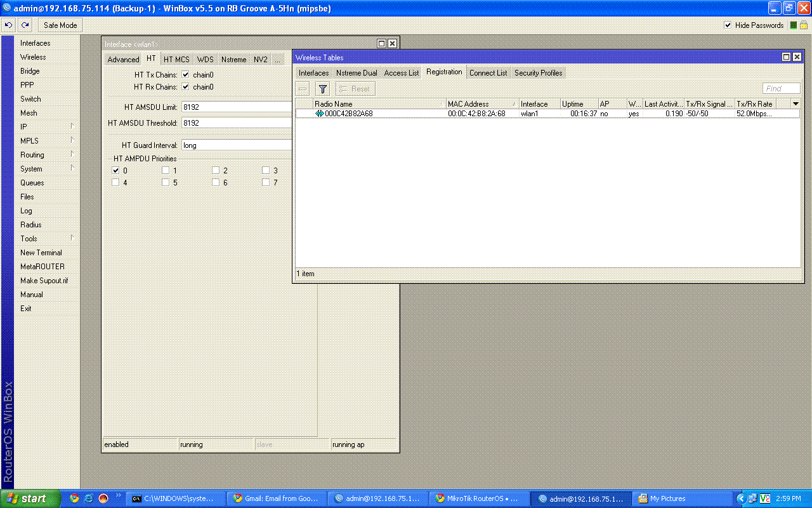Click the green status square near Hide Passwords

pos(792,25)
